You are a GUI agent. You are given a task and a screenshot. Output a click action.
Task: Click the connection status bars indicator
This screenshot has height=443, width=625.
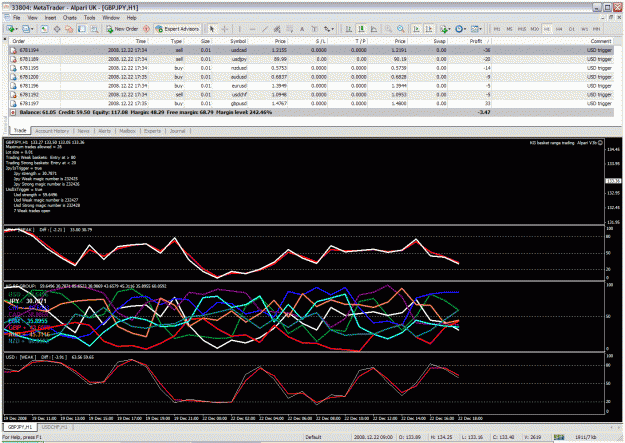pyautogui.click(x=559, y=437)
